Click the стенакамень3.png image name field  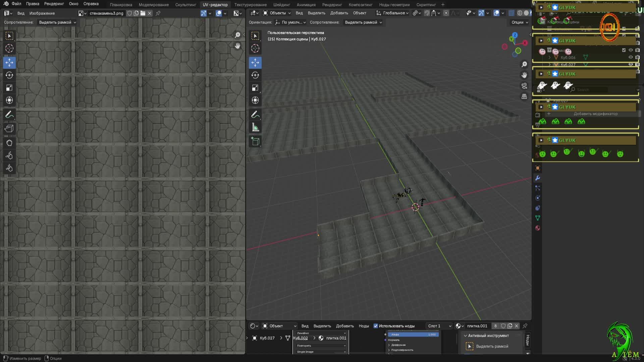coord(106,13)
